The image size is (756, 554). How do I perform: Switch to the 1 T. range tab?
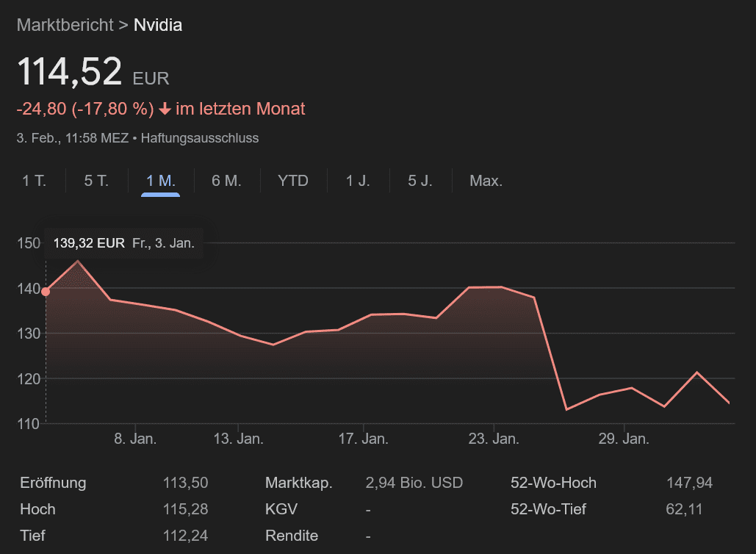coord(34,181)
